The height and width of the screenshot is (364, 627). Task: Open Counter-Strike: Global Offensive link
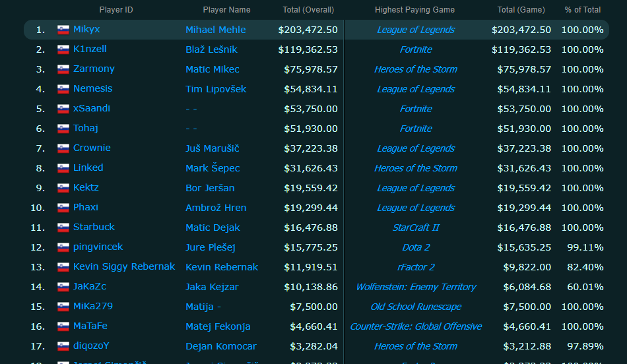[x=415, y=327]
